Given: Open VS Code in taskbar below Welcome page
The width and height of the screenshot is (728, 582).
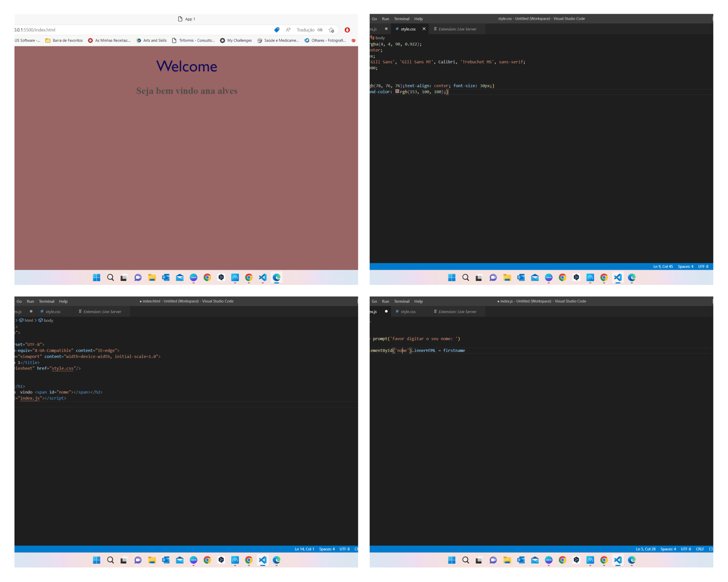Looking at the screenshot, I should (263, 278).
